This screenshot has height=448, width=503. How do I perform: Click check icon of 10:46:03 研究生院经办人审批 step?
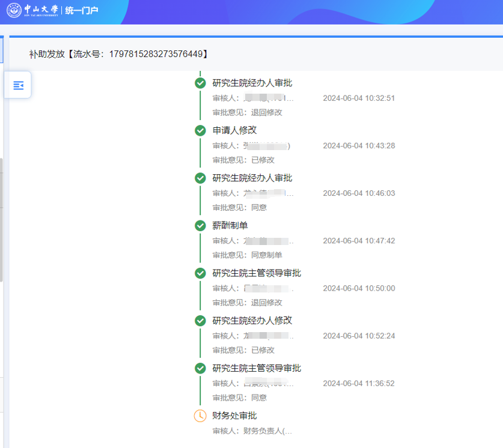pos(200,178)
